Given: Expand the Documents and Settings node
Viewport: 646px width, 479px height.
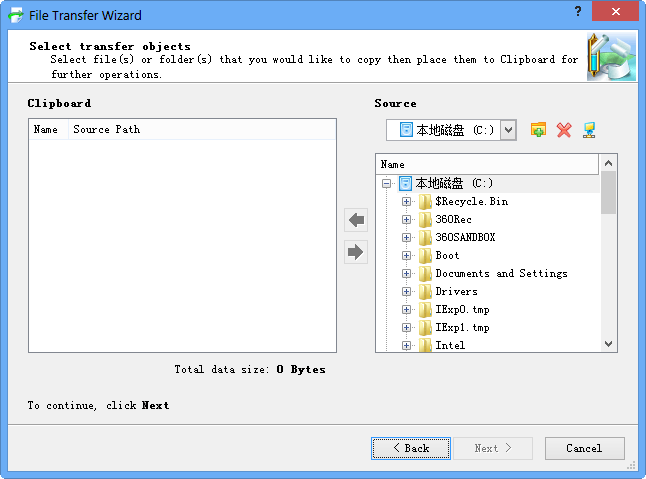Looking at the screenshot, I should click(x=406, y=274).
